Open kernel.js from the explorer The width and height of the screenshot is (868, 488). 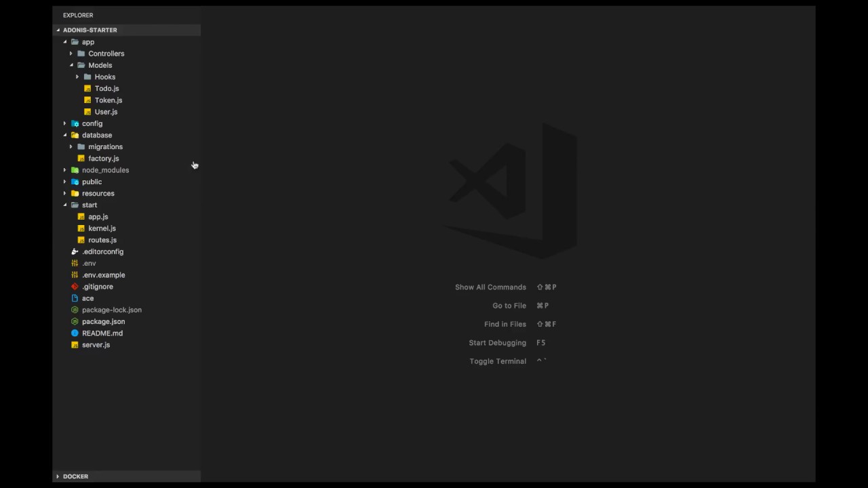(x=102, y=228)
